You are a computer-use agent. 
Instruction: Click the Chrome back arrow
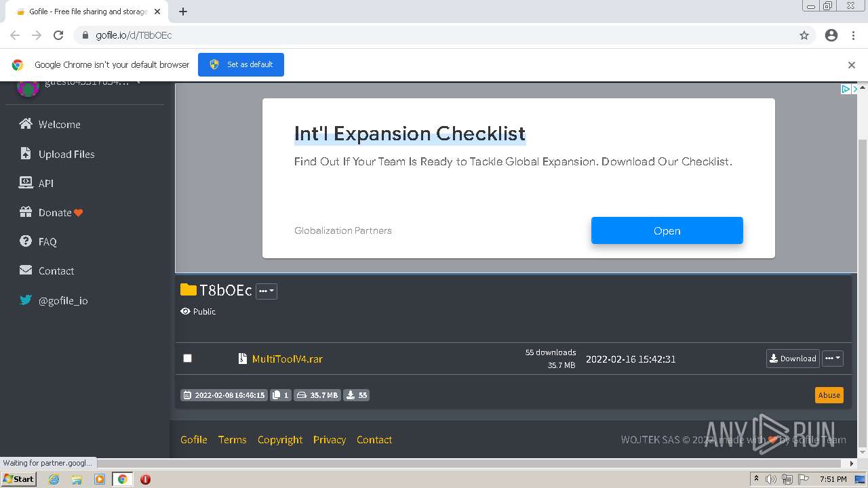pos(15,35)
